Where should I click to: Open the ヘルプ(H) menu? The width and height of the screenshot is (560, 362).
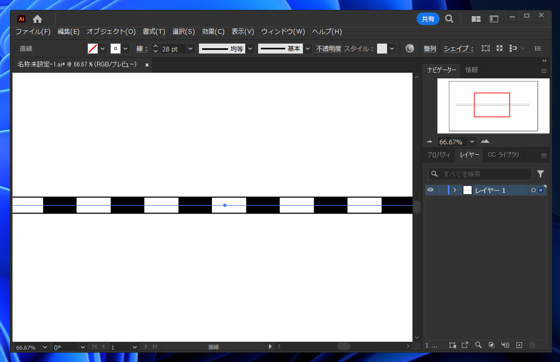point(327,31)
